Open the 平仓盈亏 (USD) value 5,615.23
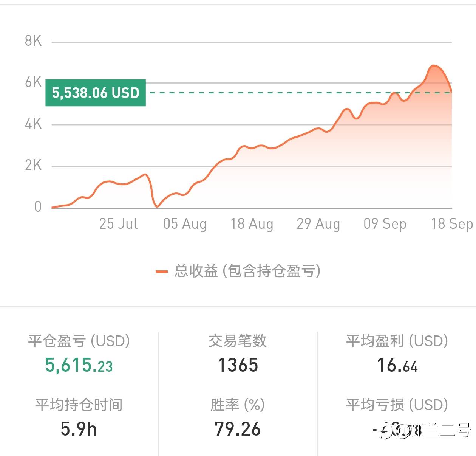 point(79,365)
